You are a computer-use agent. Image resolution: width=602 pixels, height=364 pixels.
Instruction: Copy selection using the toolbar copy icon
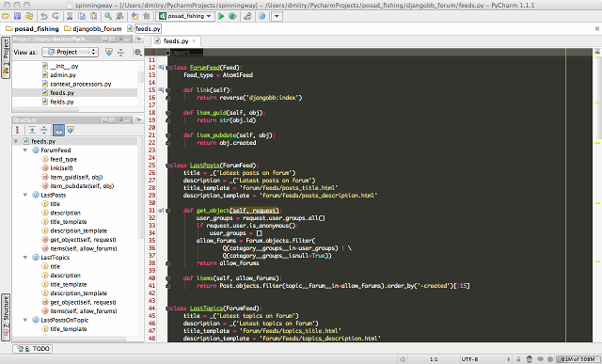tap(82, 16)
